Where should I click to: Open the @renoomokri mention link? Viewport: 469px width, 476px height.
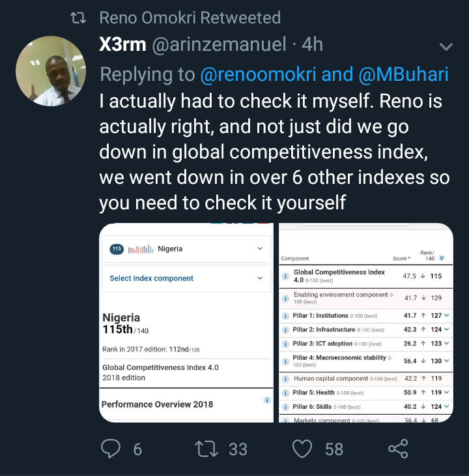click(x=258, y=74)
